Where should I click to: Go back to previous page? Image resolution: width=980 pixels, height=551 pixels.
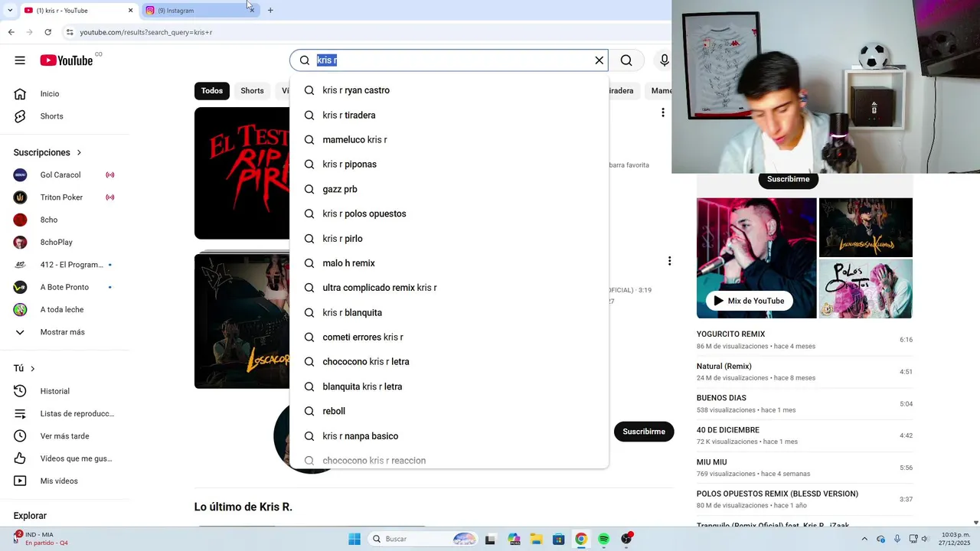pyautogui.click(x=11, y=32)
